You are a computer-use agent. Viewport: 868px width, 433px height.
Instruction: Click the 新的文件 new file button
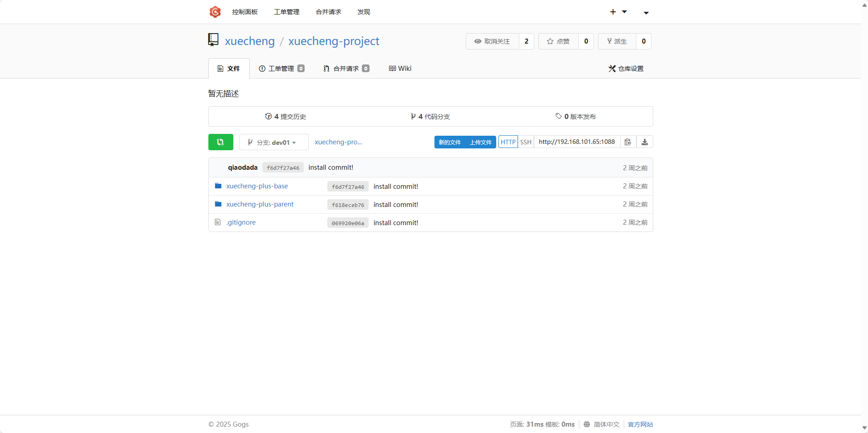449,142
